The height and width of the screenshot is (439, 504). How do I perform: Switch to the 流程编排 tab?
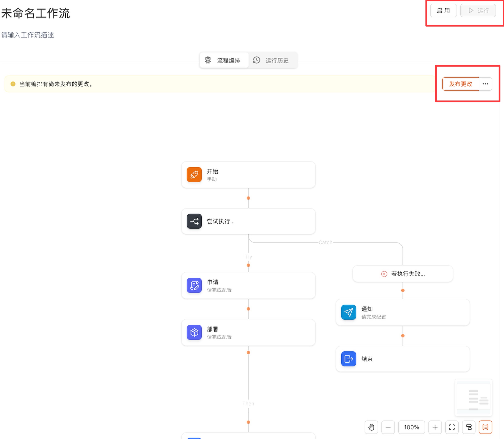[x=224, y=60]
